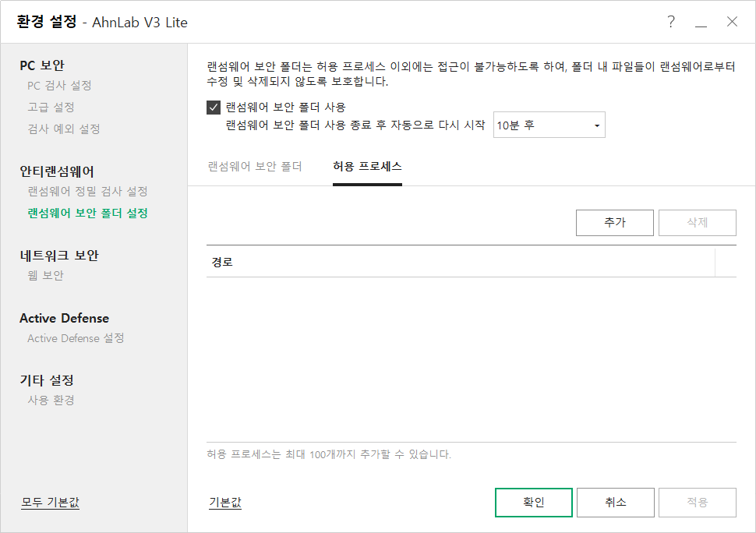Click the 기타 설정 section heading
The width and height of the screenshot is (756, 533).
click(x=47, y=380)
